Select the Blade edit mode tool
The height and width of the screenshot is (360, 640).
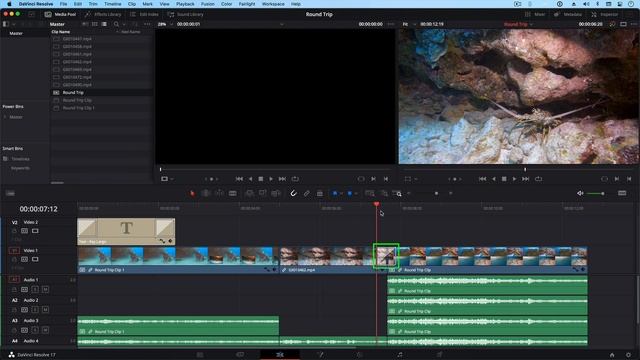pos(233,193)
